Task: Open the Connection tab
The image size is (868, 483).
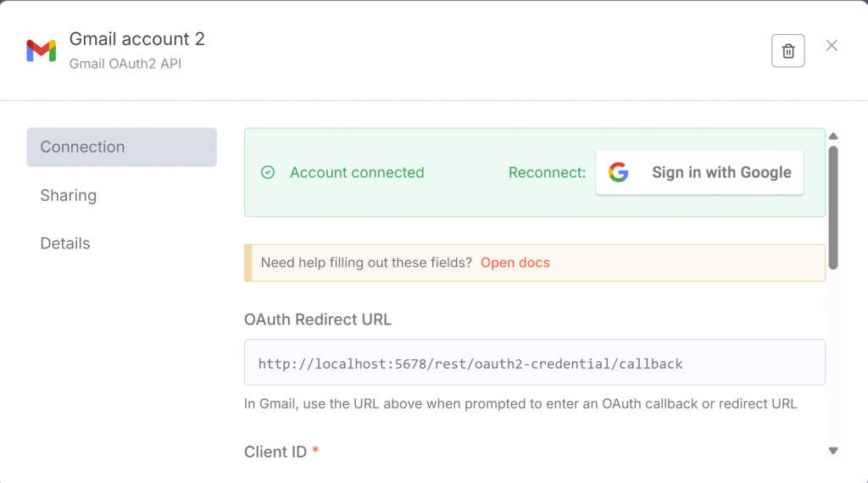Action: point(122,147)
